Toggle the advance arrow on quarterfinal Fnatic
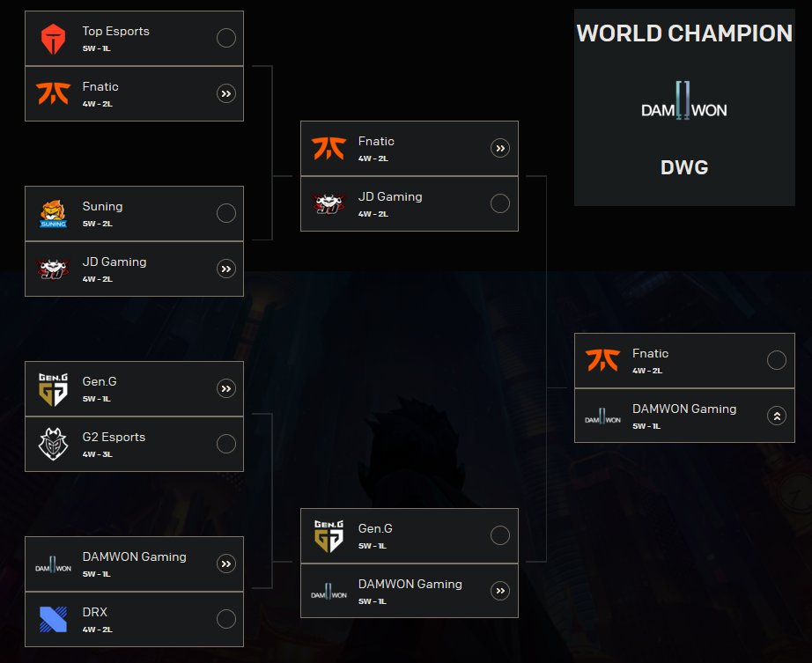Image resolution: width=812 pixels, height=663 pixels. click(x=226, y=93)
